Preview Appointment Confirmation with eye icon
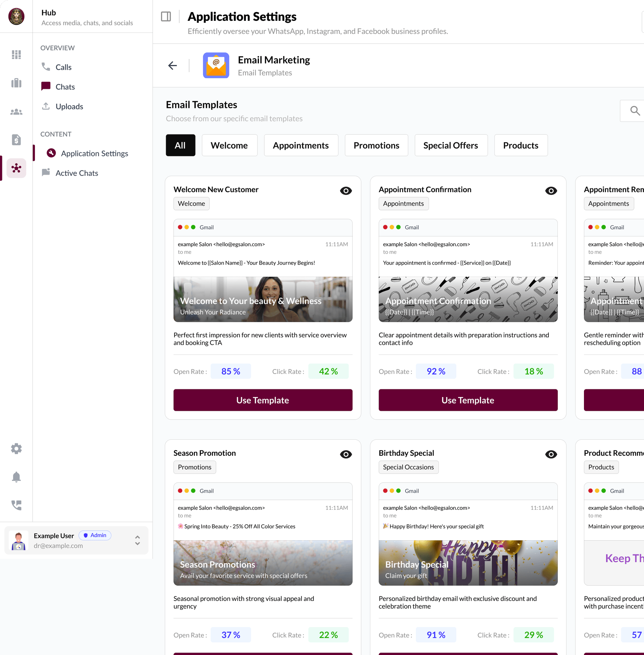 [x=551, y=191]
